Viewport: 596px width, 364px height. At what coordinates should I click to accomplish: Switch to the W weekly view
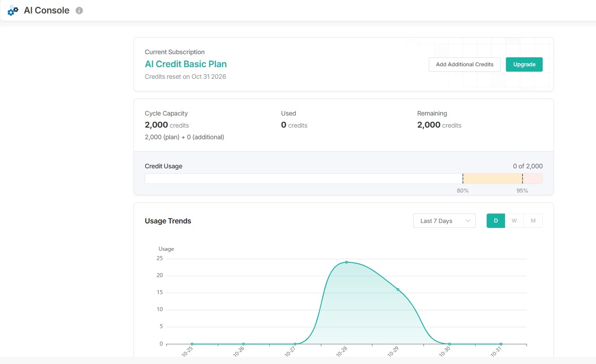514,221
